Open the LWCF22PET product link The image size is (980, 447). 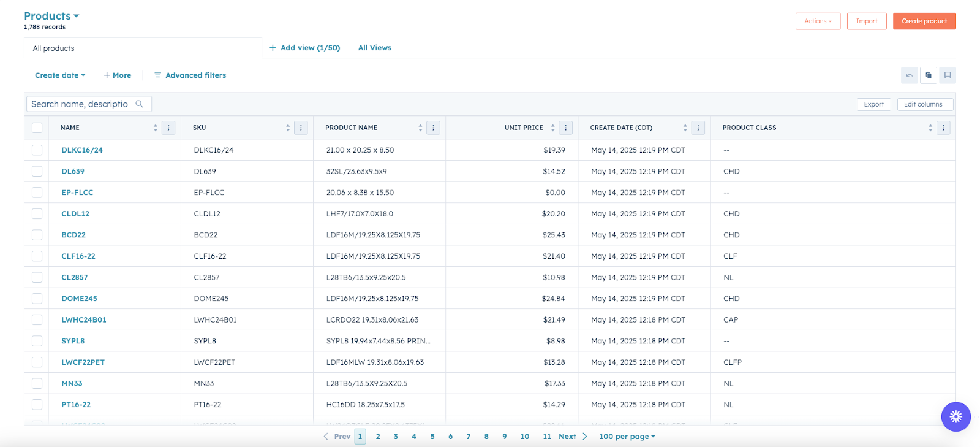pos(83,362)
